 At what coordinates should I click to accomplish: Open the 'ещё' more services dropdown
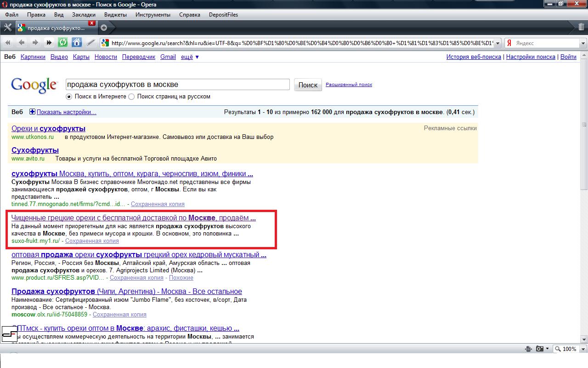pos(190,57)
